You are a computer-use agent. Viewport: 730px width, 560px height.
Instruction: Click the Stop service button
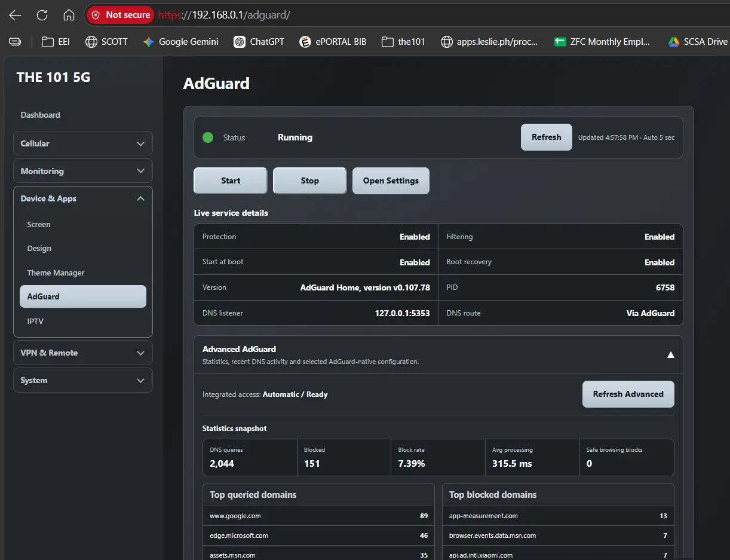coord(310,180)
